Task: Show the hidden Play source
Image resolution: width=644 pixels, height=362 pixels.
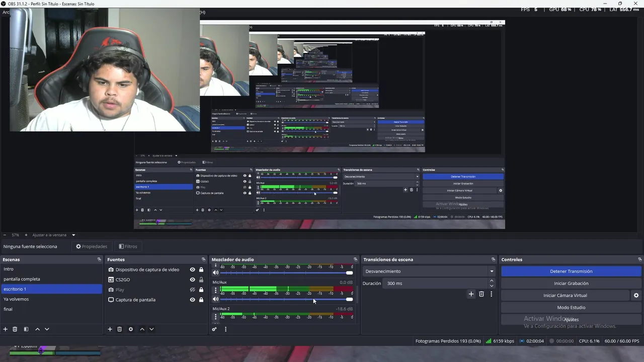Action: [x=192, y=290]
